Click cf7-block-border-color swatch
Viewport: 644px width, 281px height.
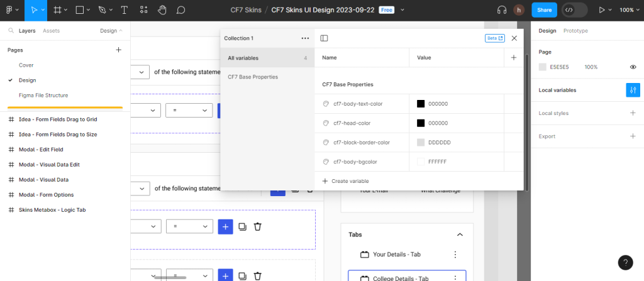[x=421, y=143]
